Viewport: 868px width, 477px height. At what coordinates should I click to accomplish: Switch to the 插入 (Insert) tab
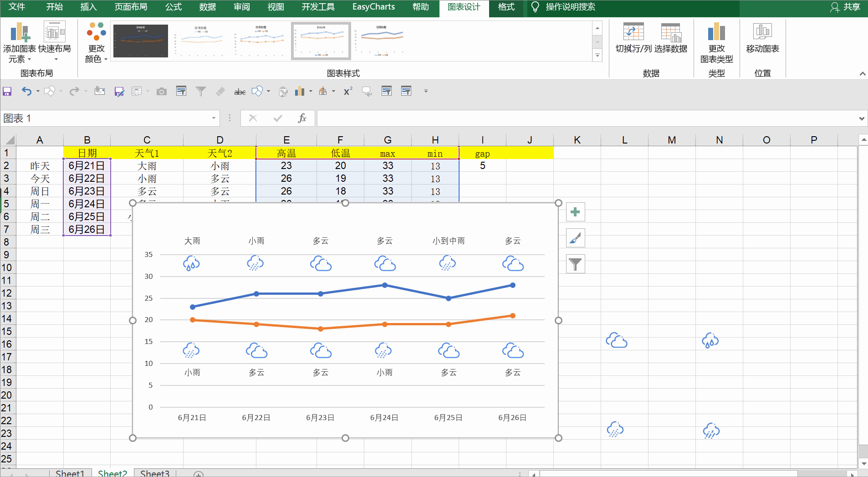[x=88, y=7]
